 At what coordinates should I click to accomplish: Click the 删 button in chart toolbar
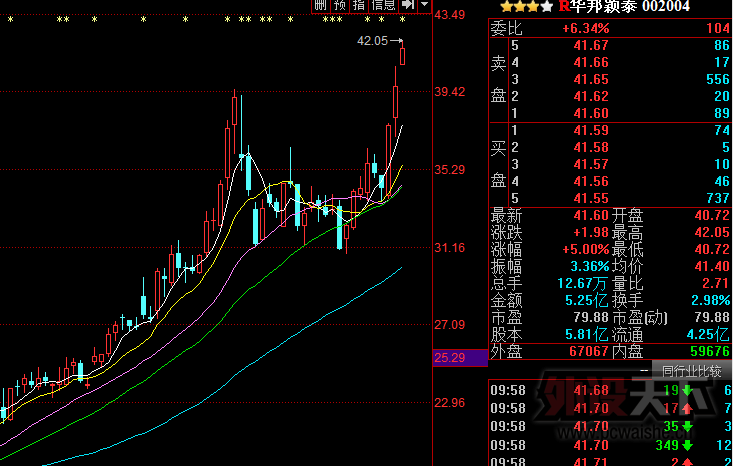click(321, 6)
